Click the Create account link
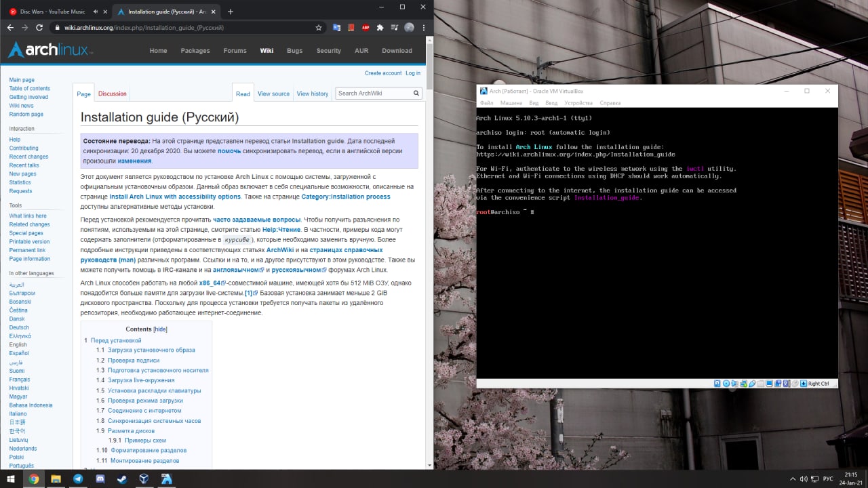 point(383,73)
